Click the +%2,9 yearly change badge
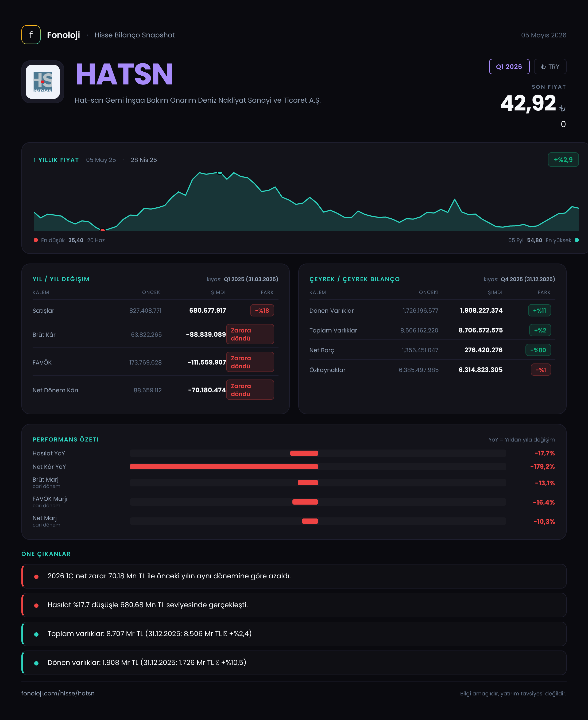 click(x=563, y=160)
